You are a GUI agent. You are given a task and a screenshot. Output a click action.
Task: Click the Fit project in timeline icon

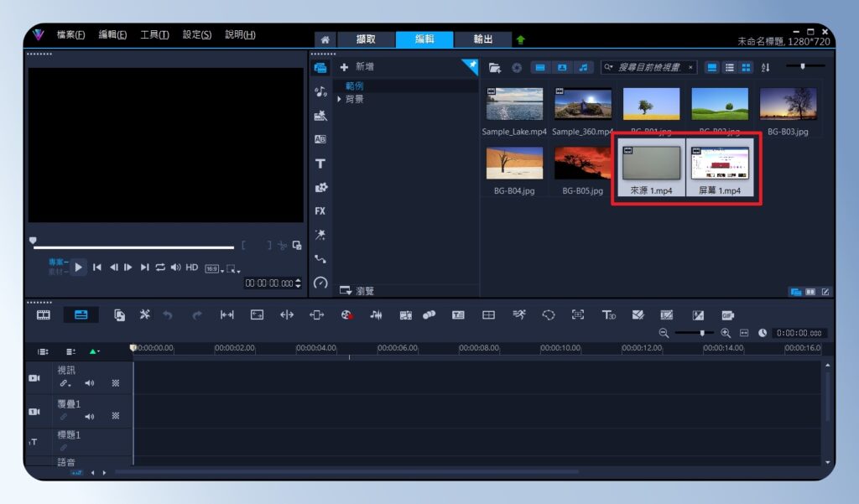(x=744, y=333)
